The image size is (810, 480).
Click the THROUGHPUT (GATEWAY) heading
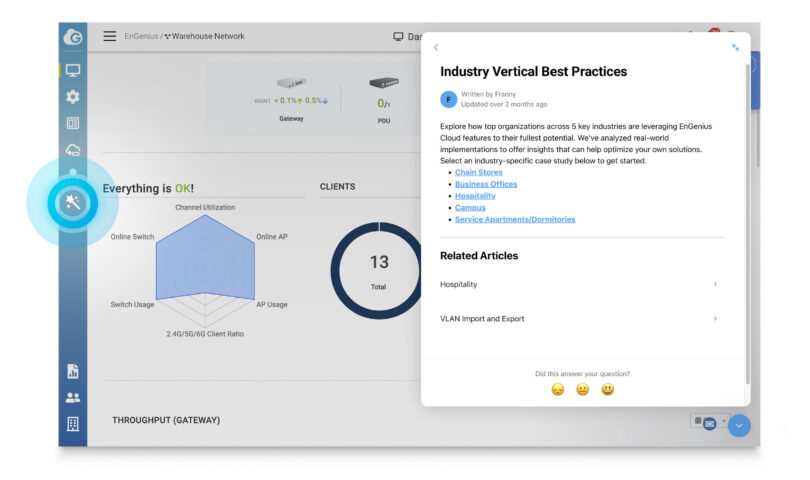(166, 420)
